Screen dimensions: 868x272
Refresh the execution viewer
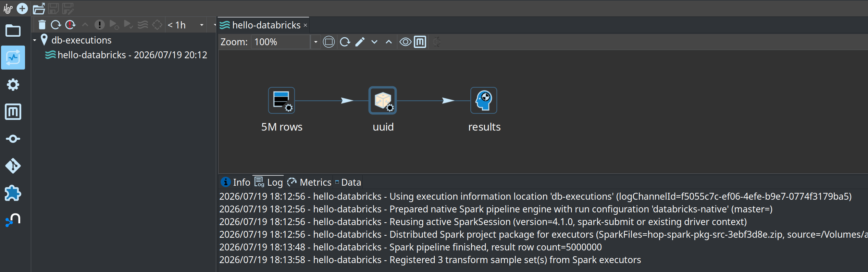point(345,42)
